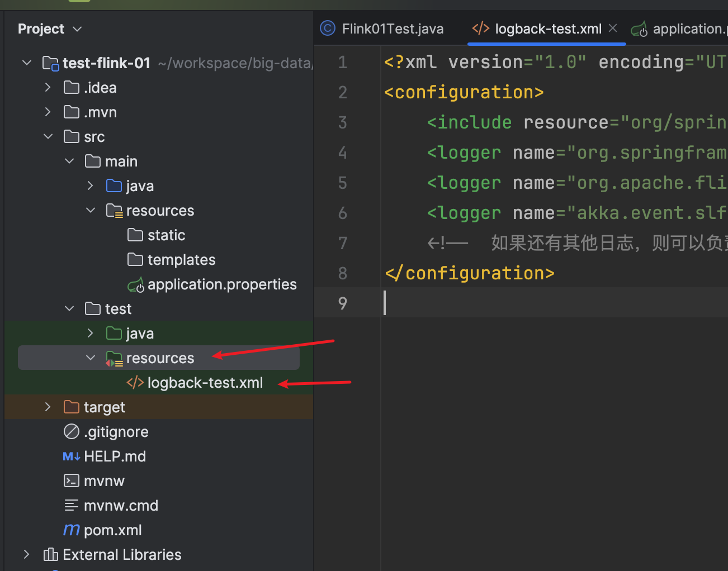This screenshot has width=728, height=571.
Task: Click the Spring icon on application tab
Action: (639, 29)
